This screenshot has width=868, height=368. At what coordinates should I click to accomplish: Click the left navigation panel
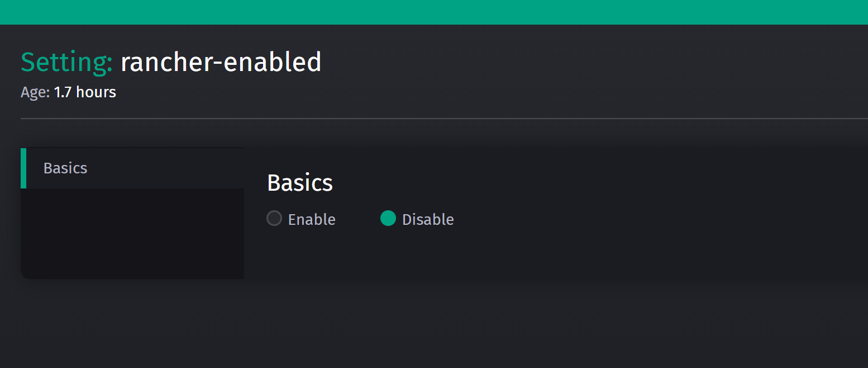(132, 235)
